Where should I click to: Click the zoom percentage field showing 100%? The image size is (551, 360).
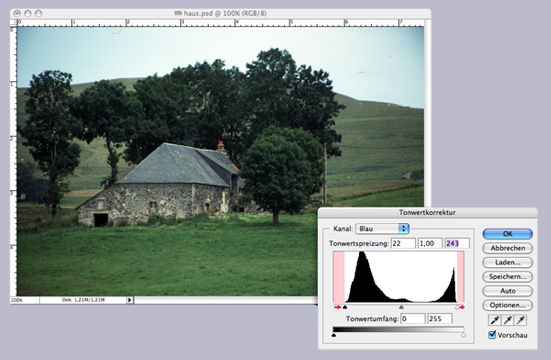coord(25,300)
